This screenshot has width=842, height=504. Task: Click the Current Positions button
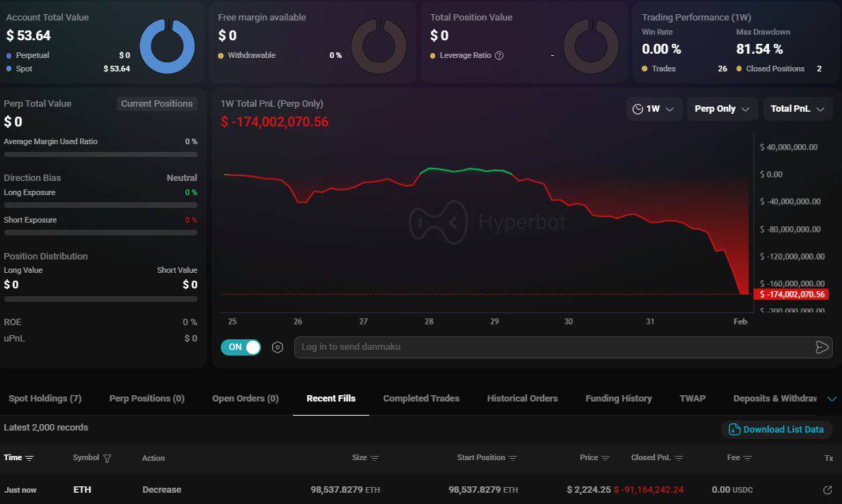pos(156,103)
